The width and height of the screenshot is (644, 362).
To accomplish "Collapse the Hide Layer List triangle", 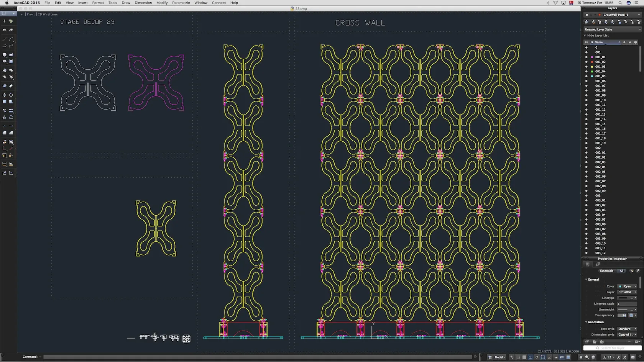I will (585, 36).
